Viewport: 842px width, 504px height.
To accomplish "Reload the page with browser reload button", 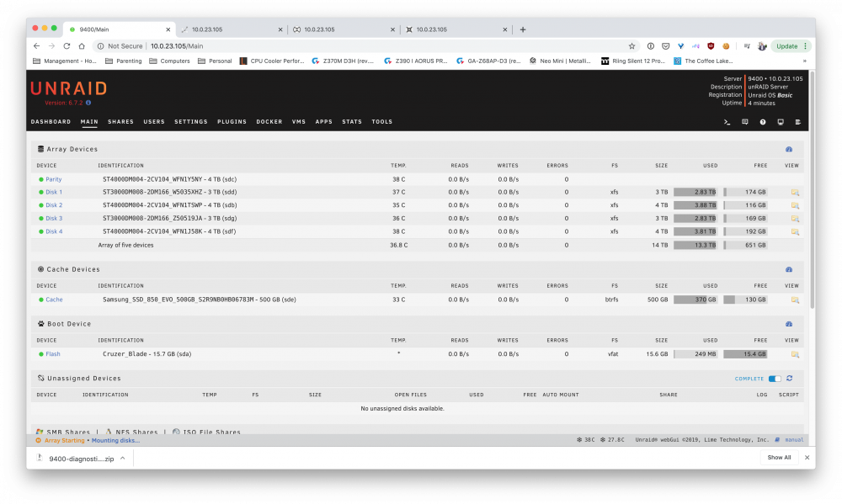I will click(67, 46).
